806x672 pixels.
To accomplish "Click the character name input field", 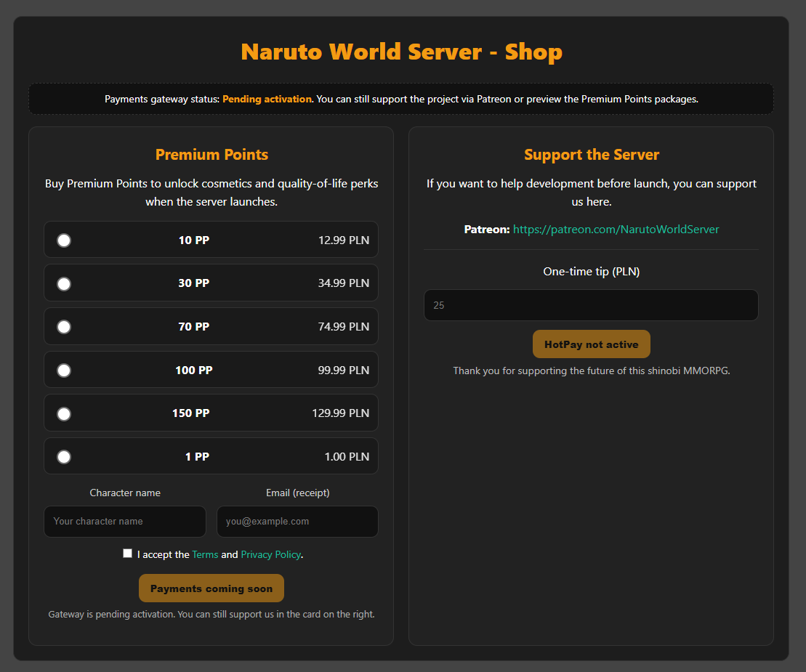I will (124, 522).
